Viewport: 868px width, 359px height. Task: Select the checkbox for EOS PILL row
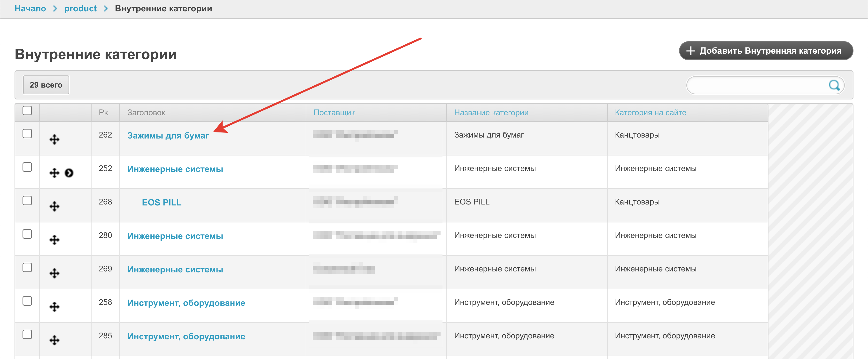tap(27, 201)
